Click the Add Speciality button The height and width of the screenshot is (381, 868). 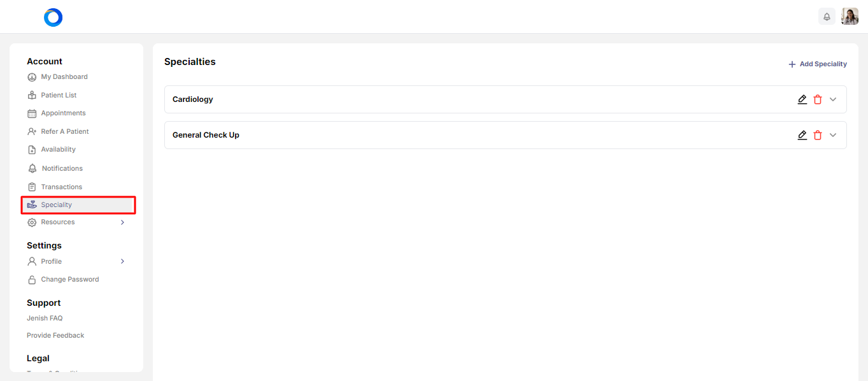818,64
